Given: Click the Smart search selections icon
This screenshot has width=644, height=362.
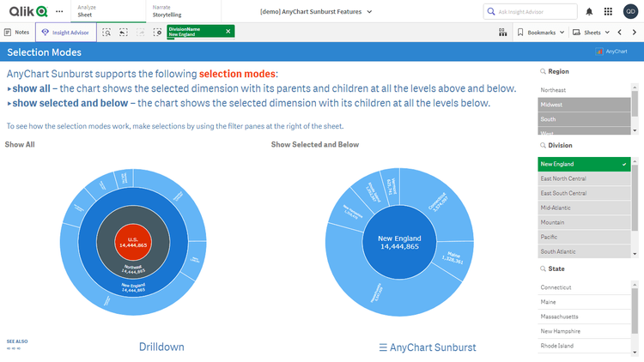Looking at the screenshot, I should [106, 32].
